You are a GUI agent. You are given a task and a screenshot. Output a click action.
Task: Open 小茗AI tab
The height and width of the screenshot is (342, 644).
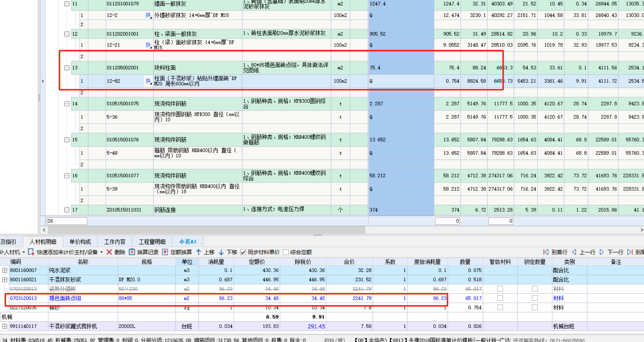click(188, 242)
